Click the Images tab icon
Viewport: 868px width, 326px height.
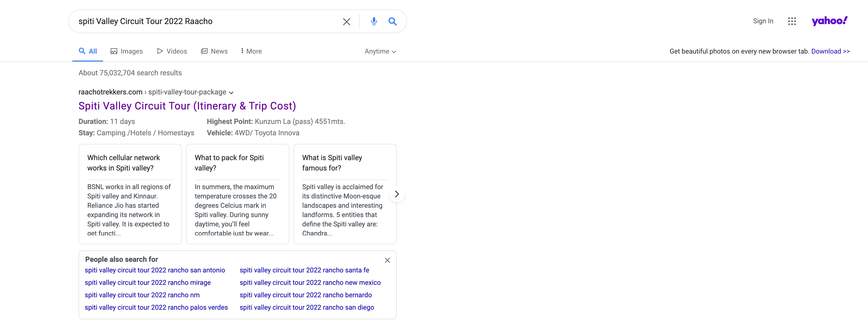pyautogui.click(x=114, y=51)
